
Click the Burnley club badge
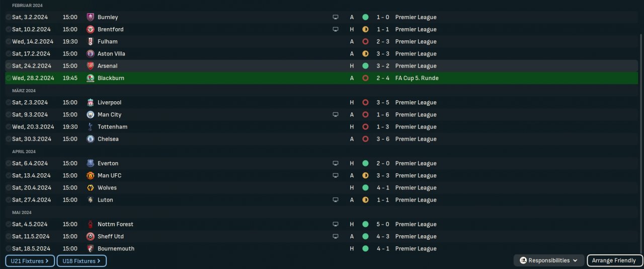91,17
